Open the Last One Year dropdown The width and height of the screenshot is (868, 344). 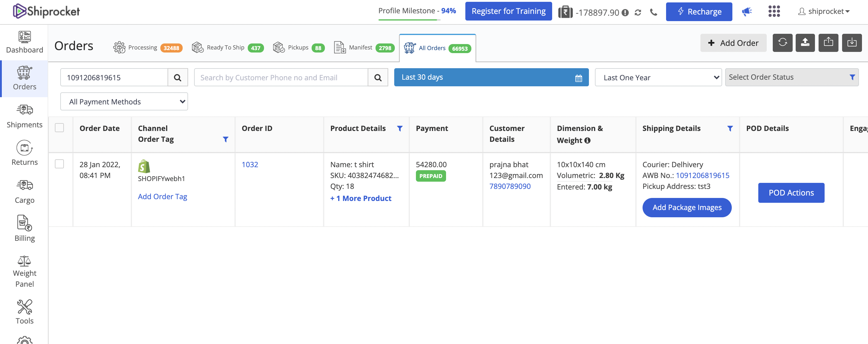pyautogui.click(x=658, y=78)
